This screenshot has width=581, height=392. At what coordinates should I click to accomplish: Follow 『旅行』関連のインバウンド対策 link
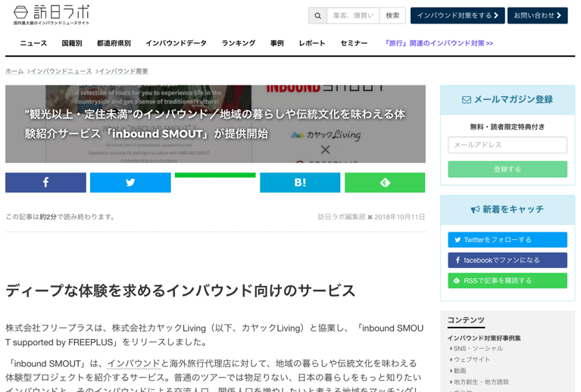[439, 43]
